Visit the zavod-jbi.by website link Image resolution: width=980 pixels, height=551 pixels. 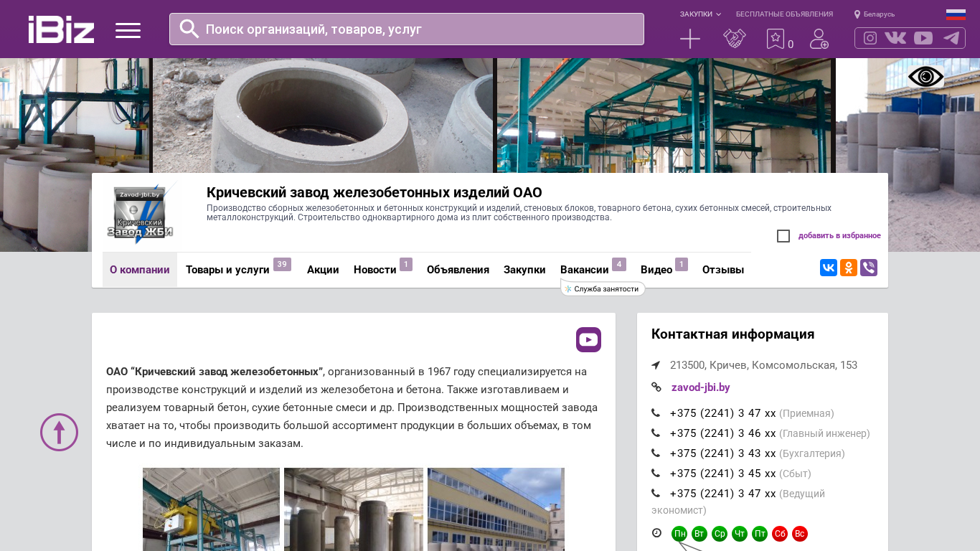(x=701, y=387)
